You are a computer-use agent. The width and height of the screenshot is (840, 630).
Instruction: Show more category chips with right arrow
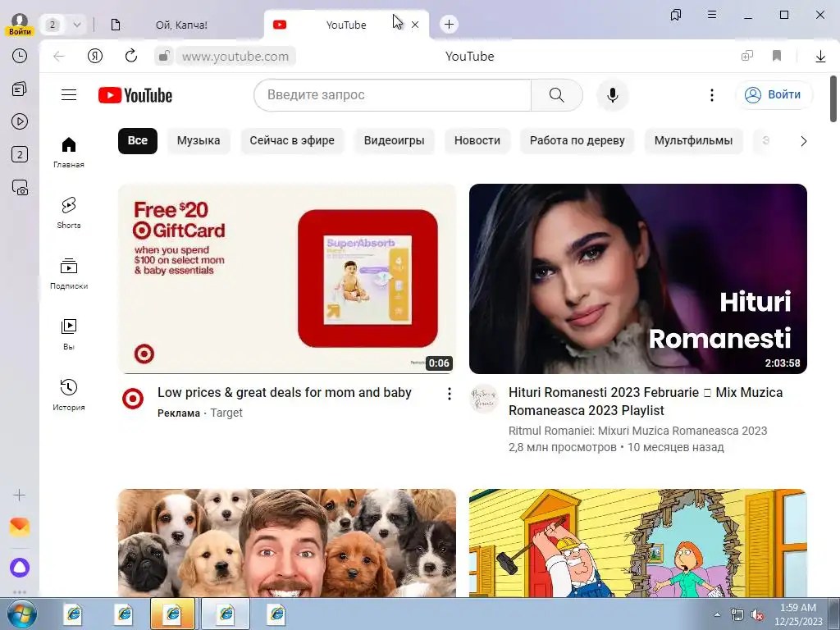pyautogui.click(x=803, y=141)
